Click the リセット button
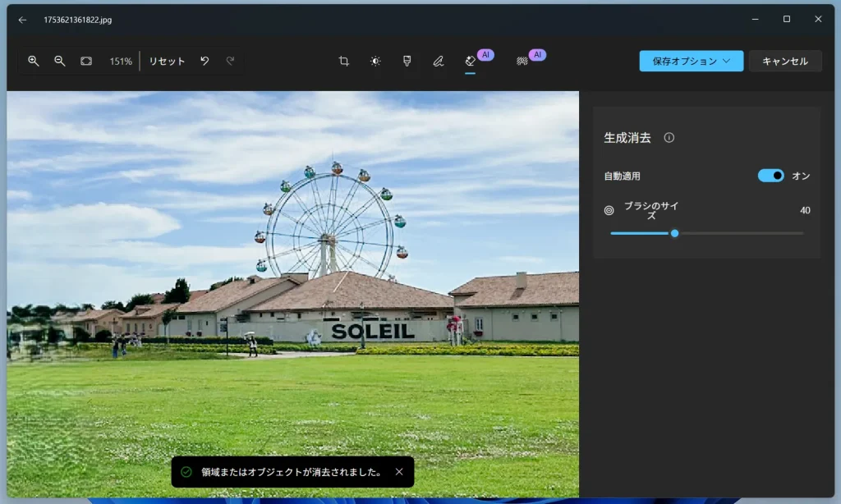Viewport: 841px width, 504px height. [x=167, y=61]
